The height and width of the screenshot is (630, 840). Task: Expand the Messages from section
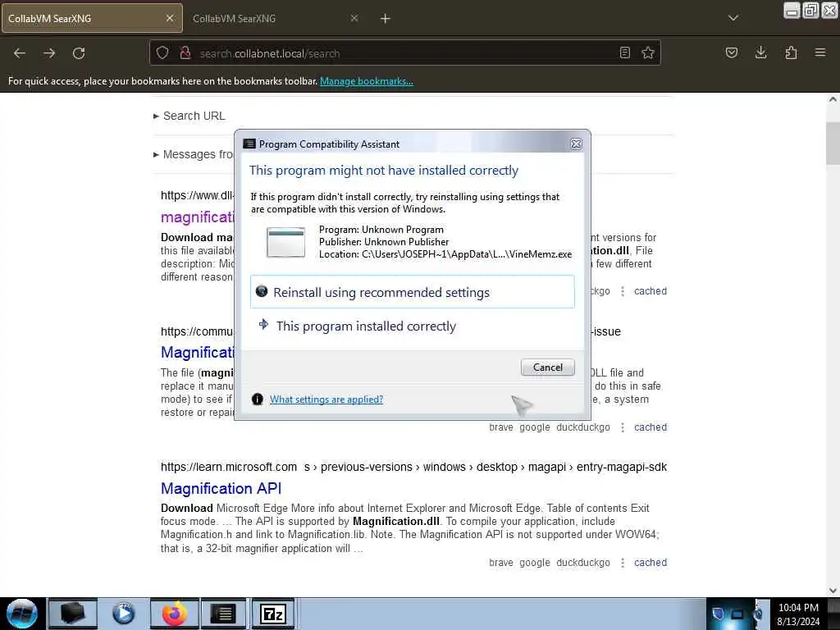tap(194, 154)
